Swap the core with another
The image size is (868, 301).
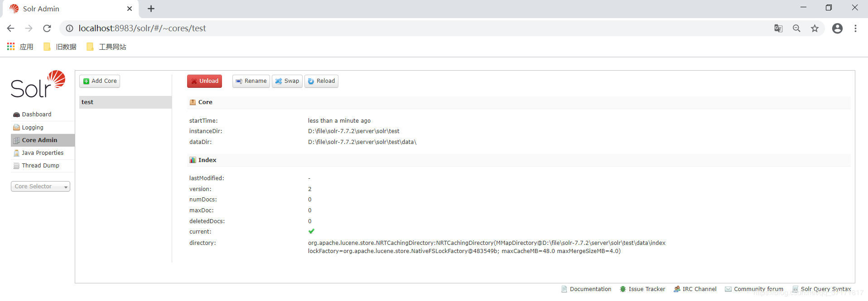tap(287, 81)
